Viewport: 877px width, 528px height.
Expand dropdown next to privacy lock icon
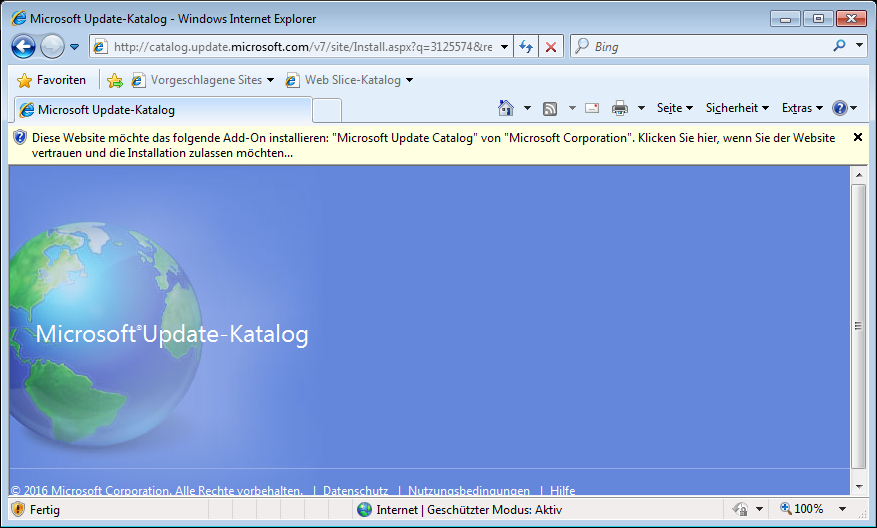[x=759, y=509]
